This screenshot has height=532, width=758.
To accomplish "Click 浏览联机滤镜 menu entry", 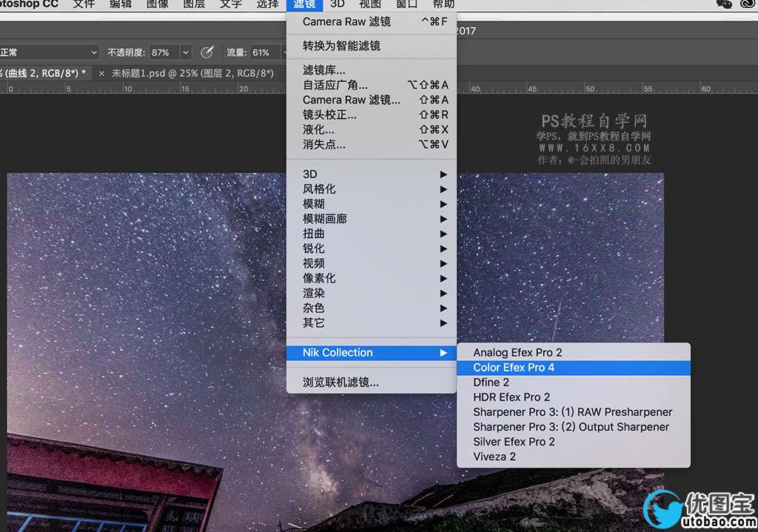I will coord(341,383).
